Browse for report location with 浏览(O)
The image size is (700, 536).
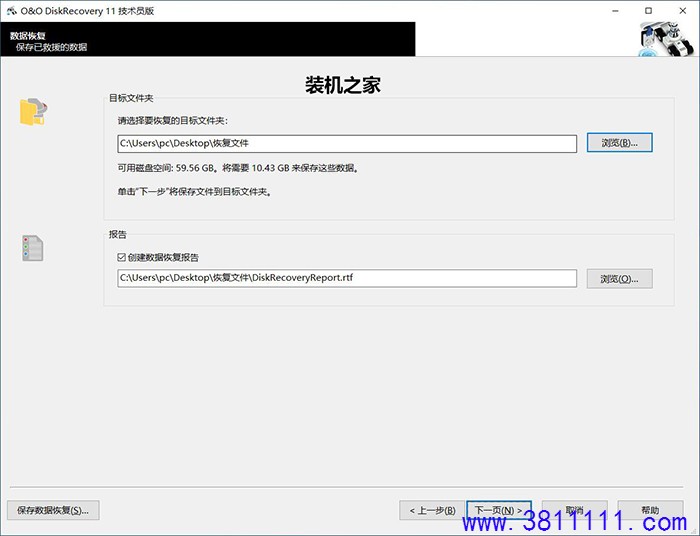point(620,279)
